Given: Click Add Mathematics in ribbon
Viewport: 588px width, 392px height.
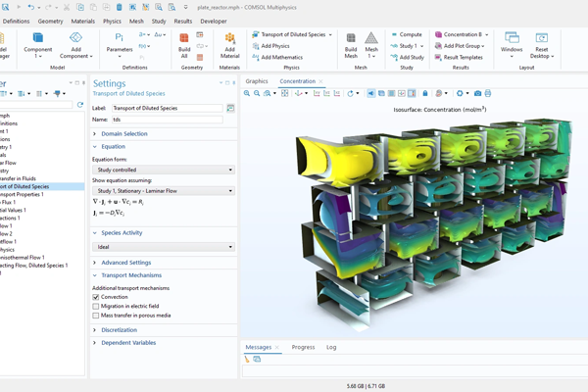Looking at the screenshot, I should point(277,57).
